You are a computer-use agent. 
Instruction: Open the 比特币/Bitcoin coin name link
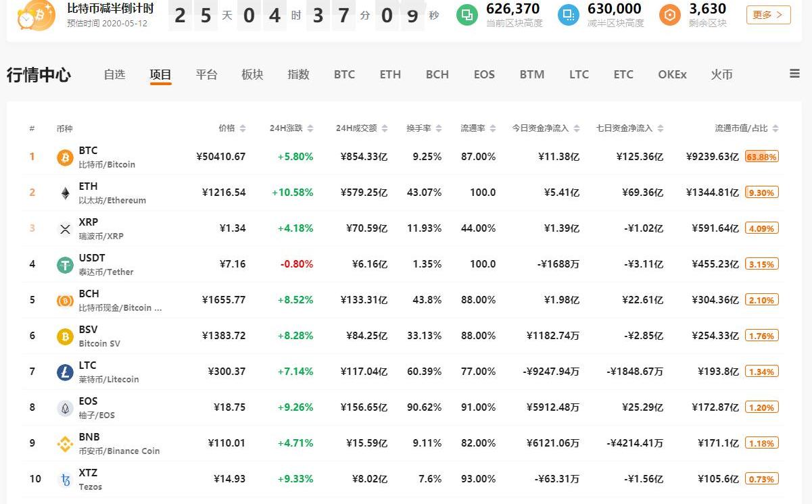point(107,164)
